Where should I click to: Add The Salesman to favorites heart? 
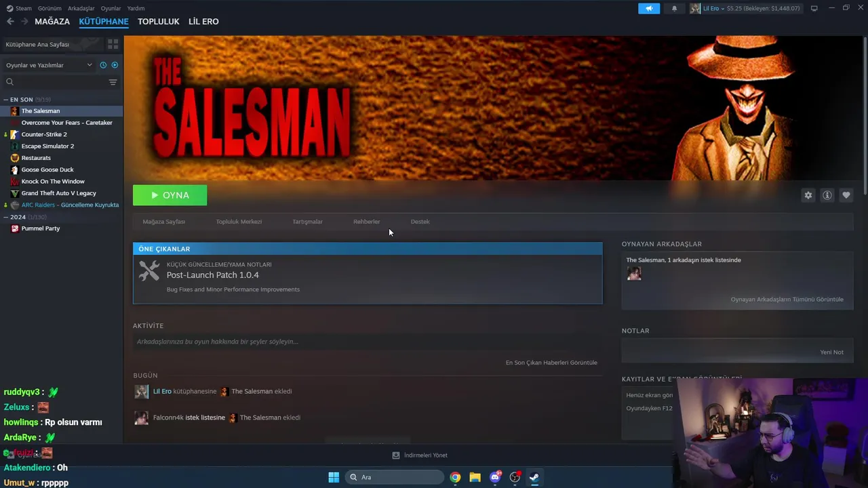(846, 195)
